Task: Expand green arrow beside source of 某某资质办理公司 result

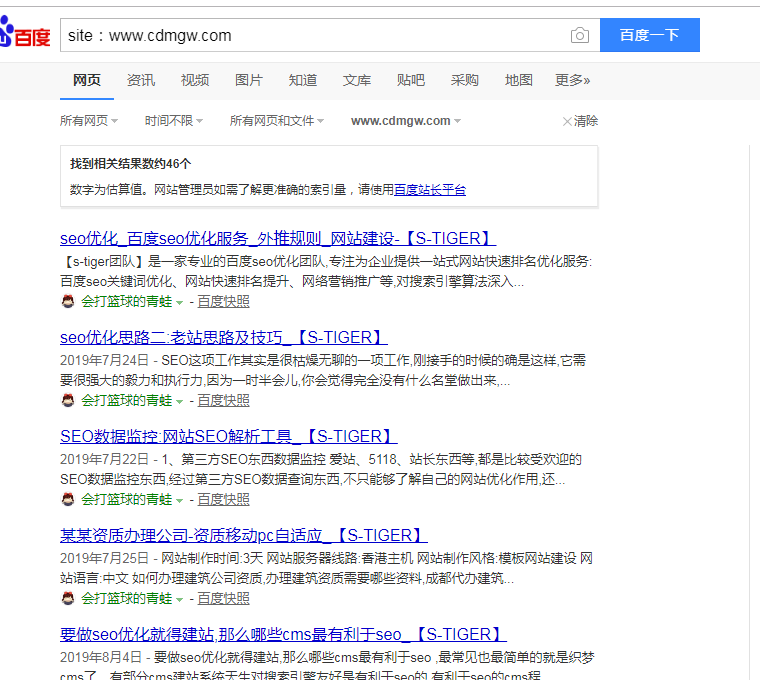Action: (x=179, y=600)
